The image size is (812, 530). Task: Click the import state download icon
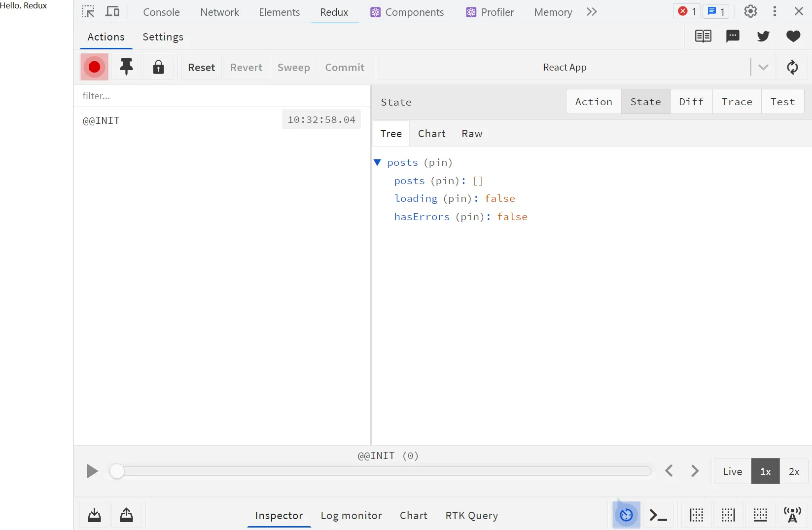(95, 515)
